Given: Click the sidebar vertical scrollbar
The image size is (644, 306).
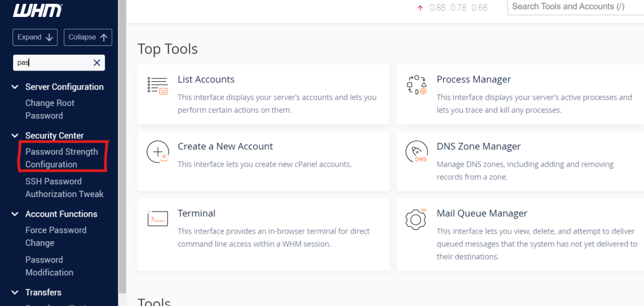Looking at the screenshot, I should click(122, 146).
